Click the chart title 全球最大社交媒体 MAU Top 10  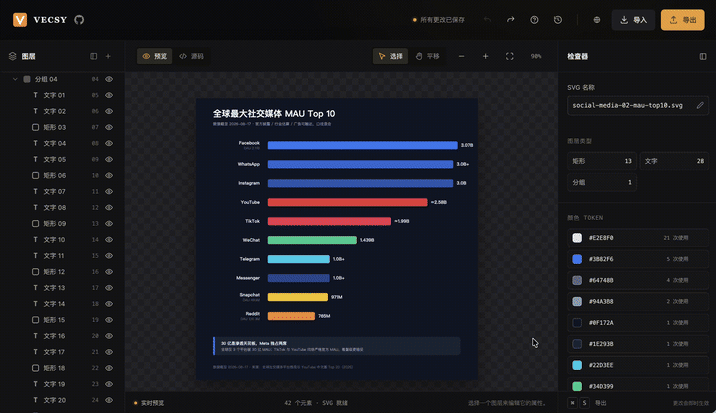(x=274, y=114)
